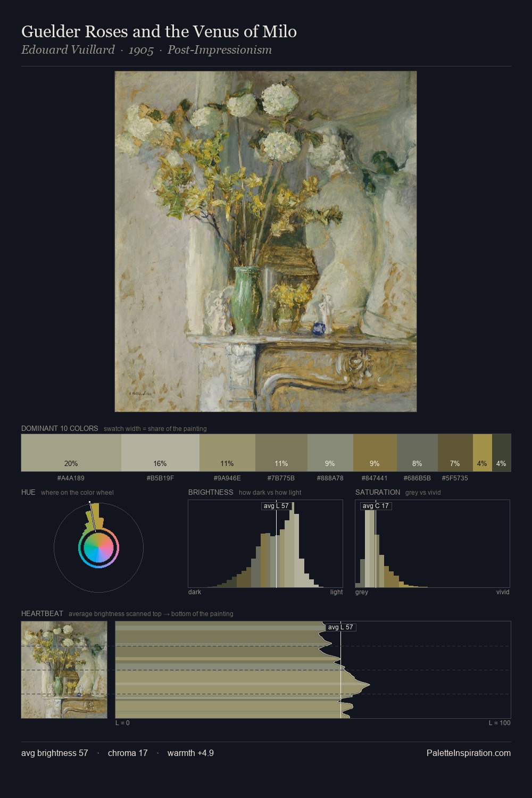Click the SATURATION section heading
532x798 pixels.
[x=378, y=492]
